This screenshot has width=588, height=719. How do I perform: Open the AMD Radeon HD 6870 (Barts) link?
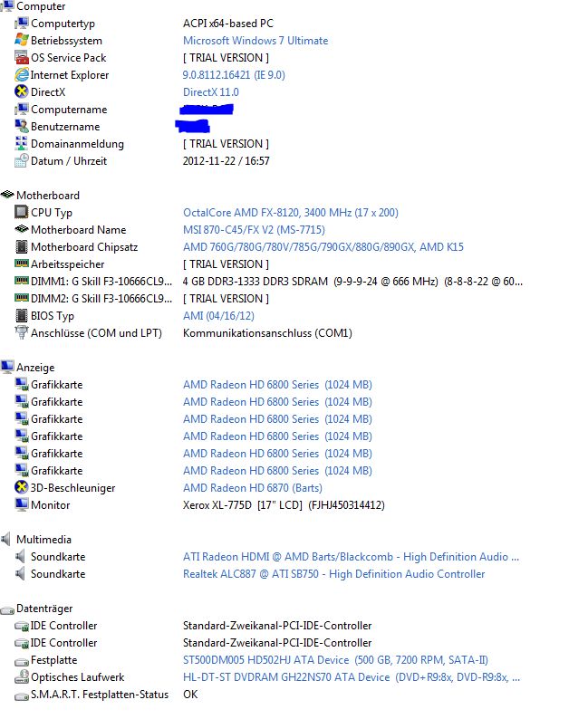pos(253,488)
